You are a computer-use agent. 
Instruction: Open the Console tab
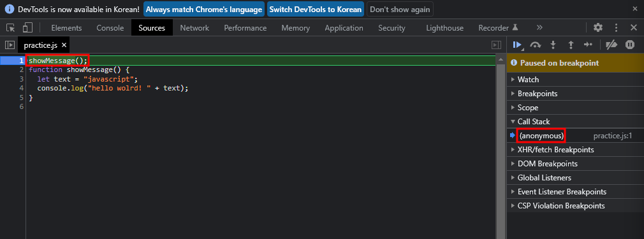click(x=110, y=28)
